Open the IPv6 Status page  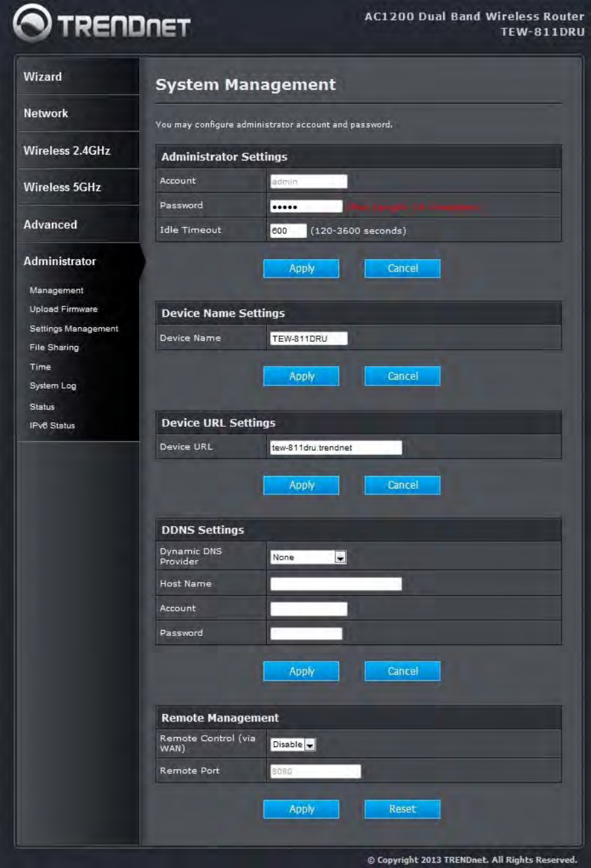click(53, 425)
